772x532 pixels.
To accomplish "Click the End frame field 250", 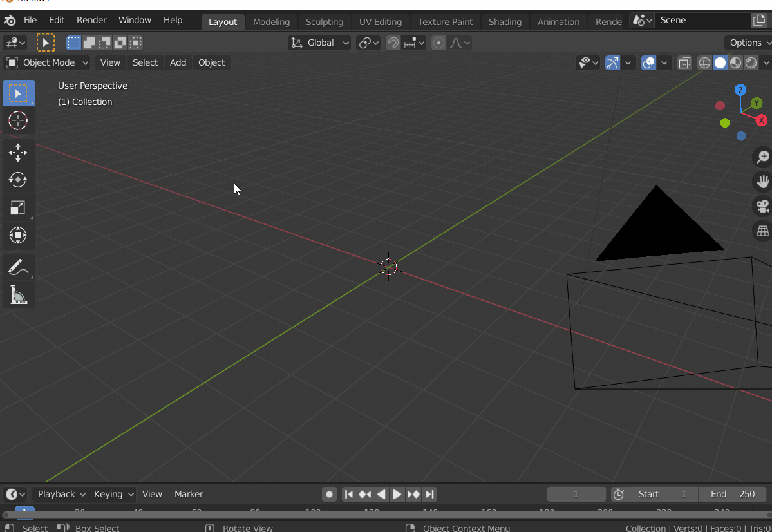I will coord(733,494).
